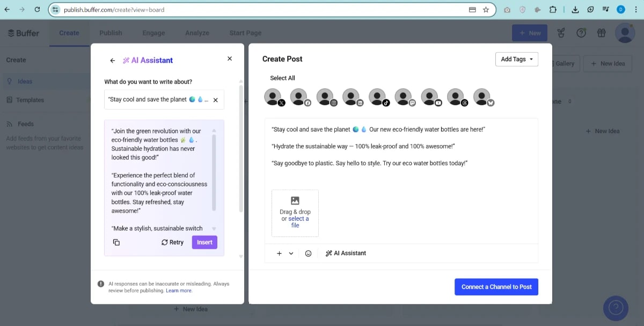This screenshot has width=644, height=326.
Task: Open the emoji picker in the post composer
Action: coord(308,252)
